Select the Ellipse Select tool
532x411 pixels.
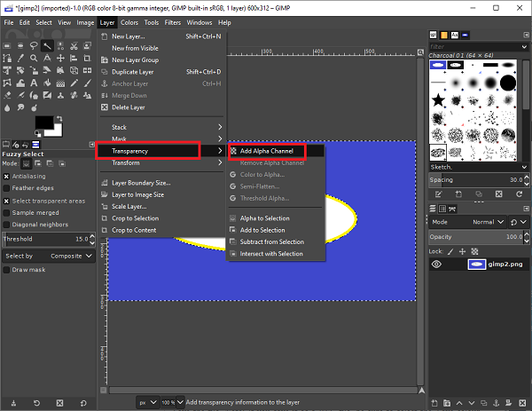[20, 45]
